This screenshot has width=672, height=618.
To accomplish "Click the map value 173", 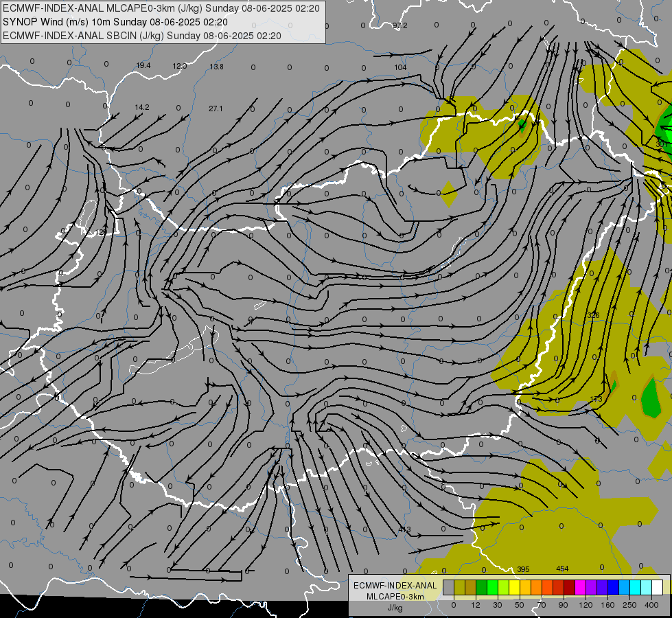I will click(596, 399).
